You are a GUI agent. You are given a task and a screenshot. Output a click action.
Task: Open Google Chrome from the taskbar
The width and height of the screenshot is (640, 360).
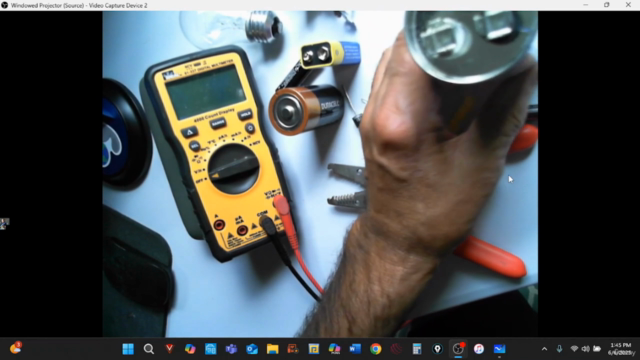click(x=376, y=349)
